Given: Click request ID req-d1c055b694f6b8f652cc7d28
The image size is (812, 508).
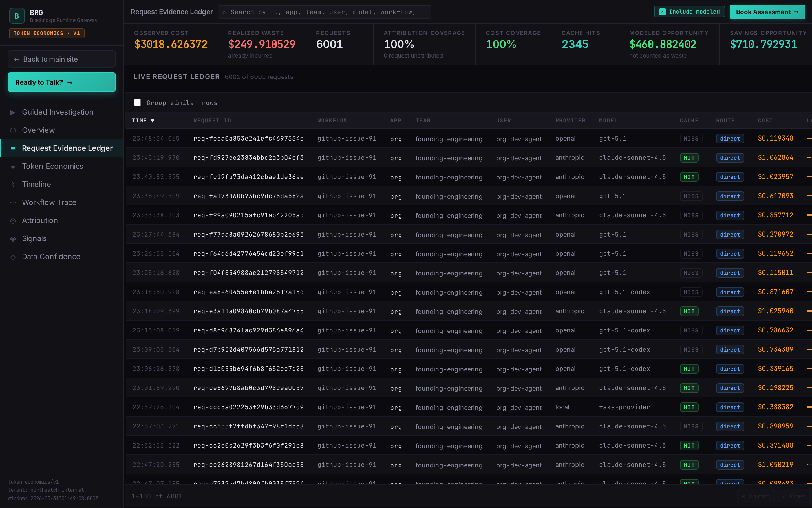Looking at the screenshot, I should [248, 369].
